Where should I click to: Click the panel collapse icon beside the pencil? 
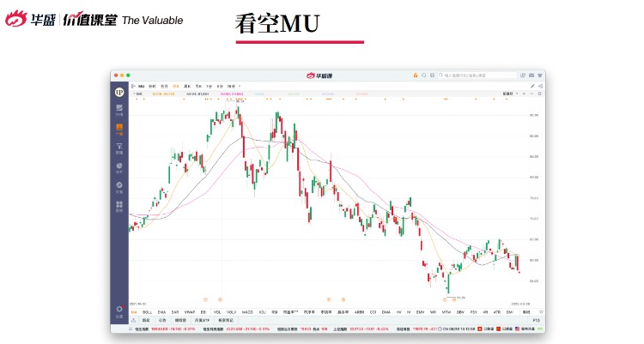click(x=540, y=86)
